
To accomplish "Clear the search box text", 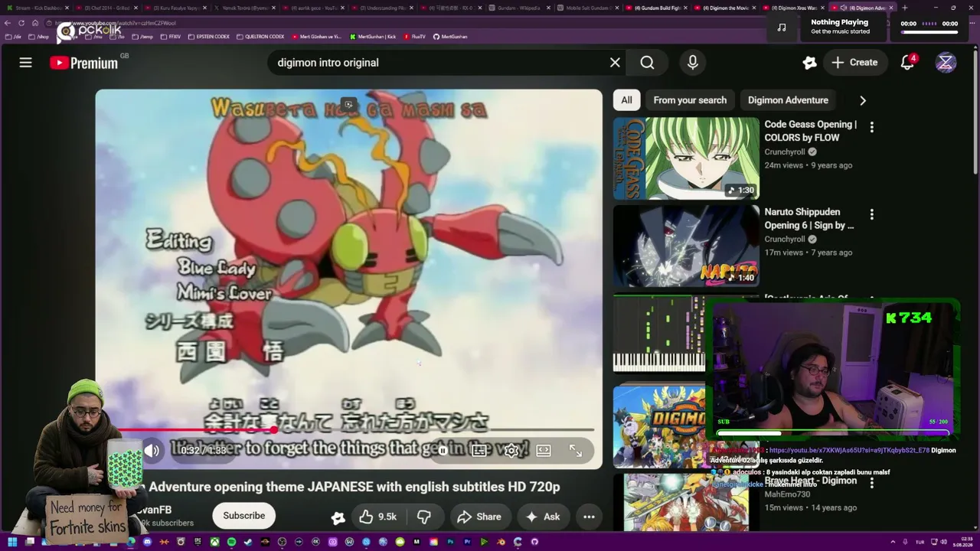I will click(x=615, y=63).
